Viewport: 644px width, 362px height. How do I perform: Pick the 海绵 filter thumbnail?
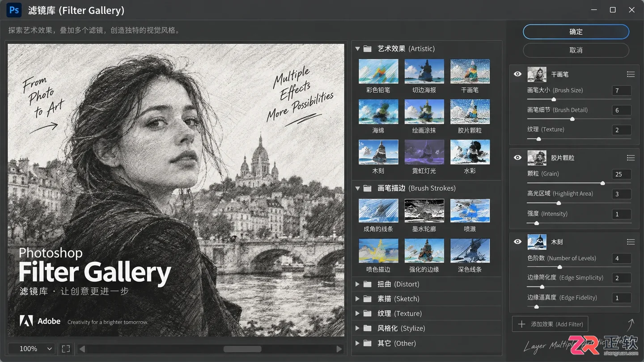(x=378, y=112)
